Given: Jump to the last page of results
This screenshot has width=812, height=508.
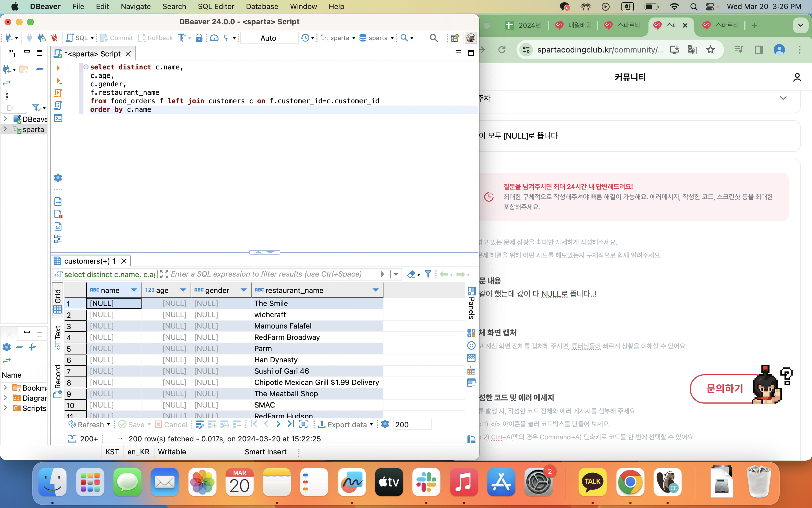Looking at the screenshot, I should (291, 424).
